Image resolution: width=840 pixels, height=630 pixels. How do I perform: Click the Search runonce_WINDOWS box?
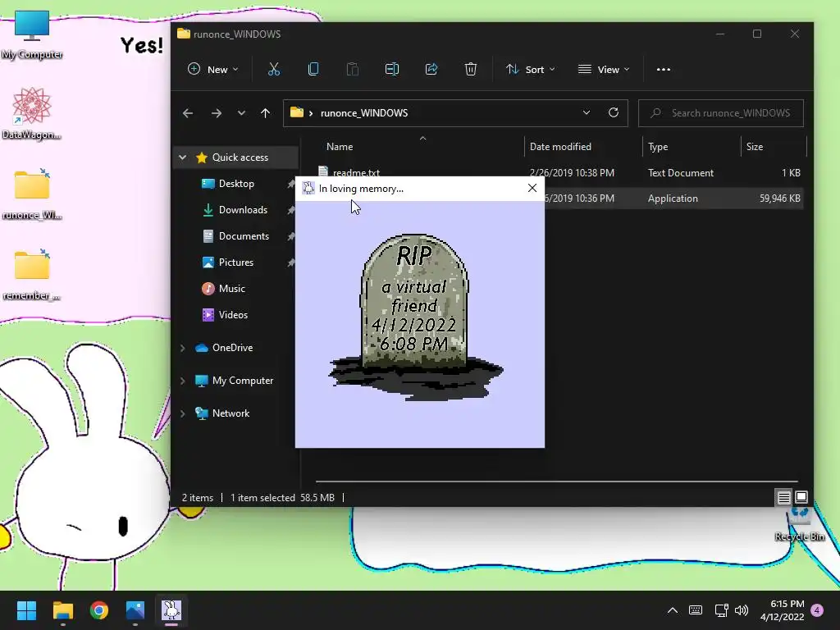tap(720, 113)
